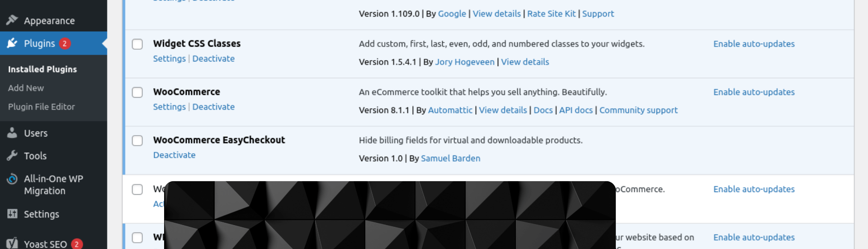Click the Yoast SEO icon
The image size is (868, 249).
click(x=12, y=244)
